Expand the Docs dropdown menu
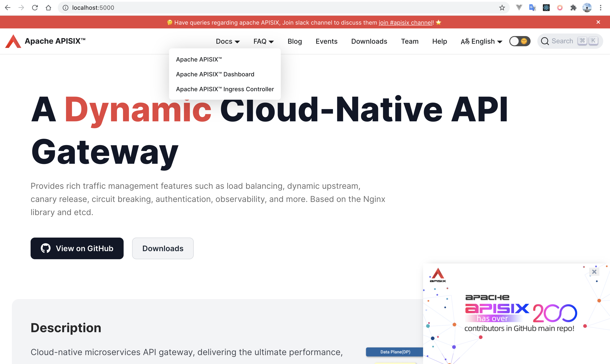Image resolution: width=610 pixels, height=364 pixels. point(228,41)
